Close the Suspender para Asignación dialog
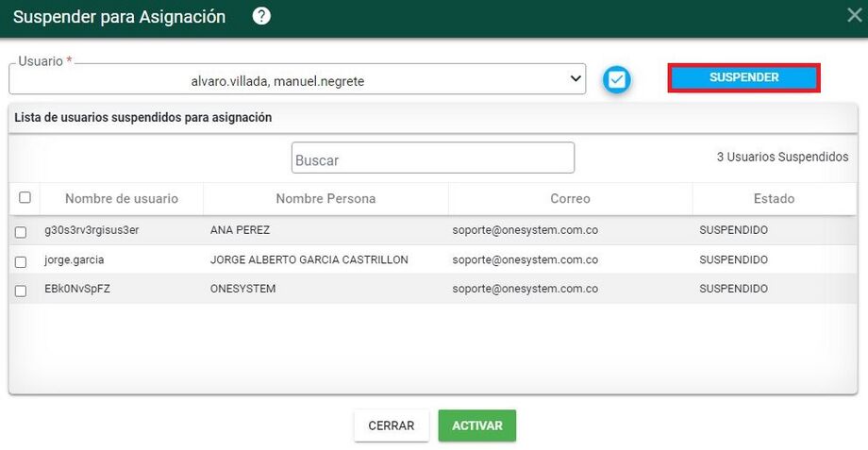Viewport: 868px width, 450px height. pyautogui.click(x=854, y=15)
